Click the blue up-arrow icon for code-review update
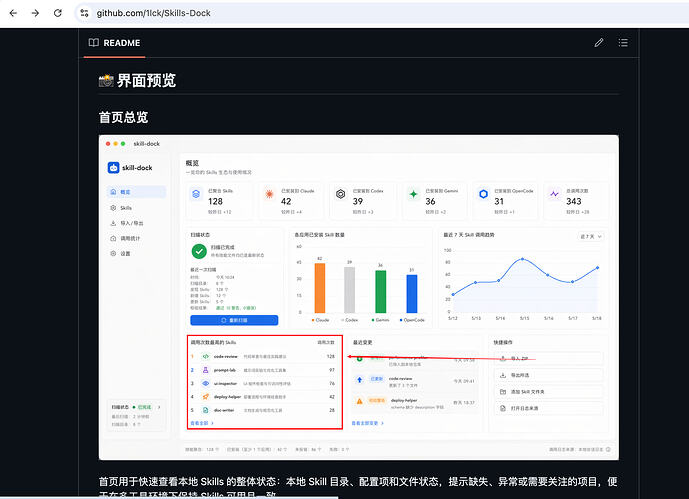The image size is (689, 499). coord(359,380)
